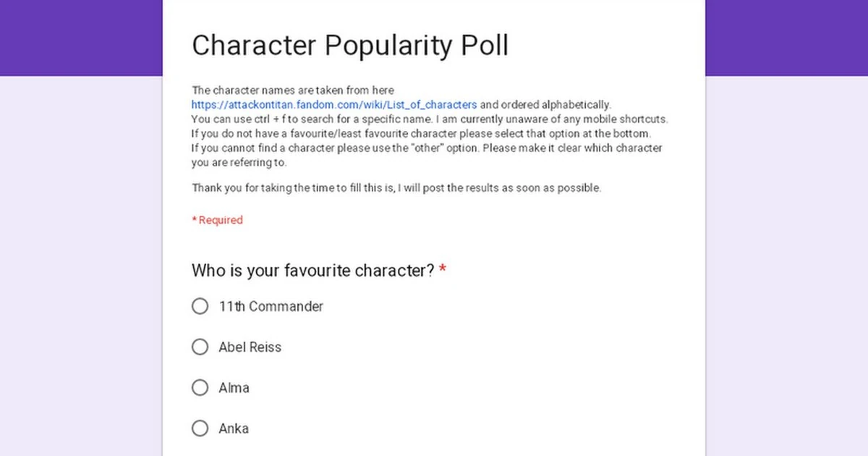Click the radio circle beside "Anka"

point(200,428)
